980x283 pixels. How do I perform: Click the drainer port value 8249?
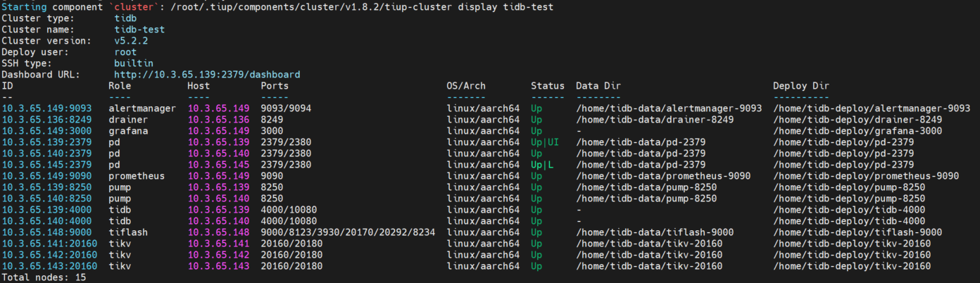tap(272, 120)
